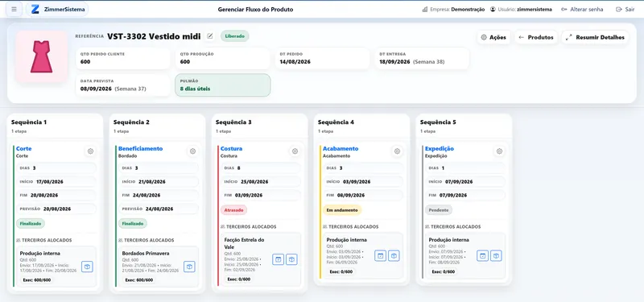Click Dias 8 field in Costura
Viewport: 644px width, 302px height.
coord(260,168)
